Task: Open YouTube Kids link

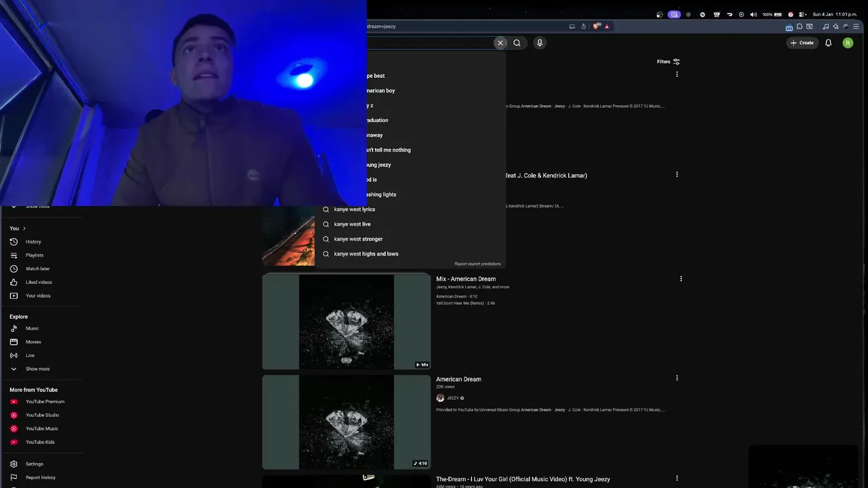Action: pyautogui.click(x=41, y=443)
